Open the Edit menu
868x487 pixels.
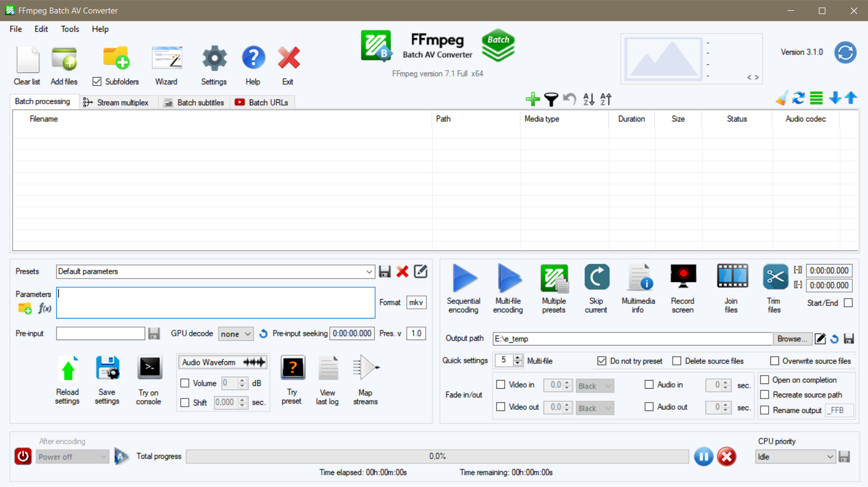[x=41, y=29]
